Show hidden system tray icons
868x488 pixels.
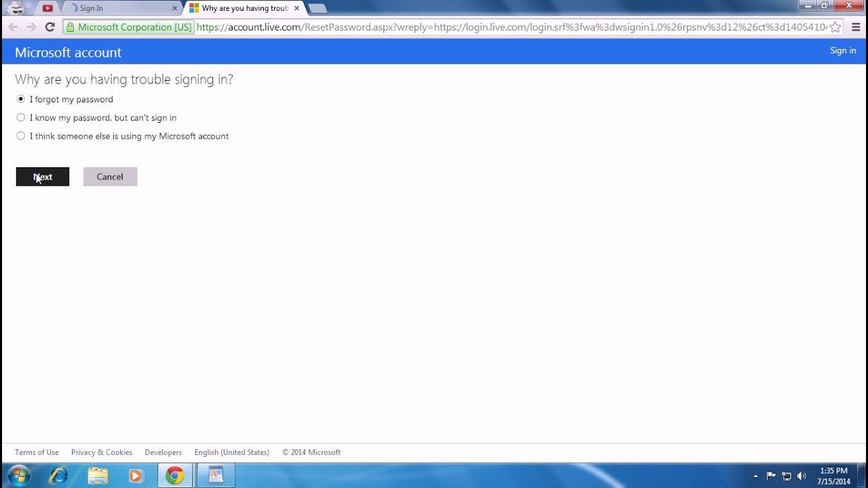coord(755,476)
